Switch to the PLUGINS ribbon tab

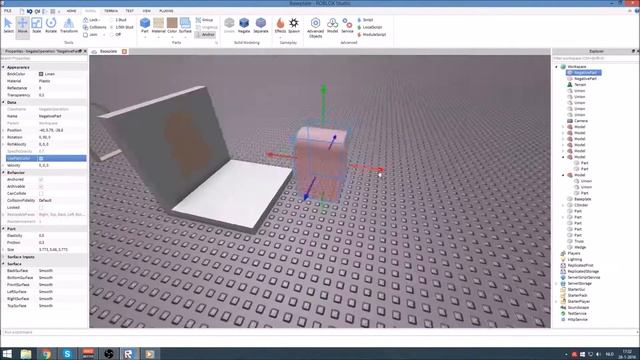[x=166, y=11]
